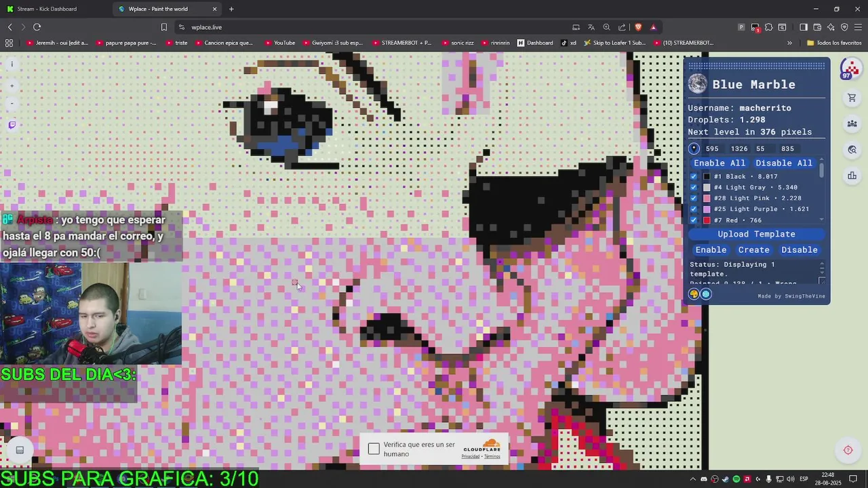
Task: Toggle the browser sidebar panel icon
Action: pos(804,27)
